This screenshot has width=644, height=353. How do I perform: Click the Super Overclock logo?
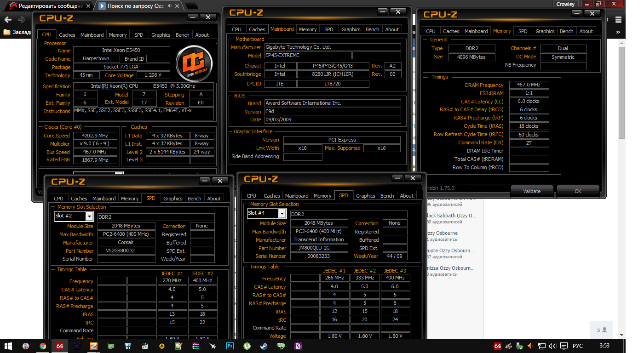194,63
